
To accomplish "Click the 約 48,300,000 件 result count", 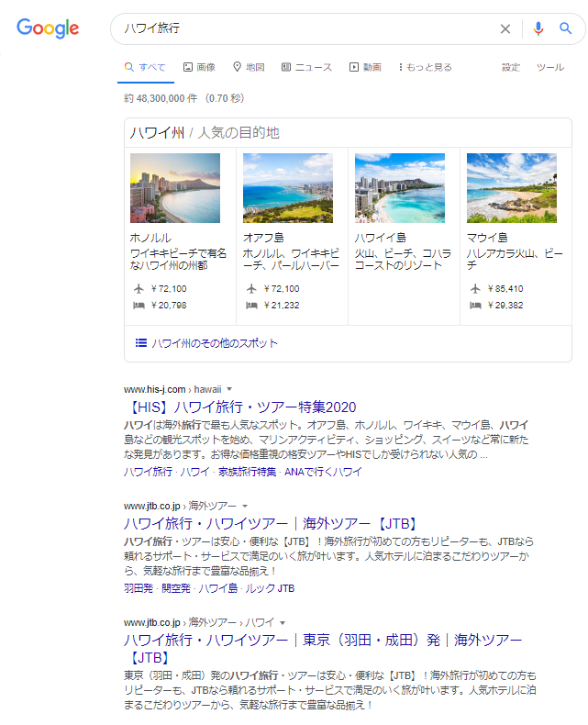I will point(161,98).
